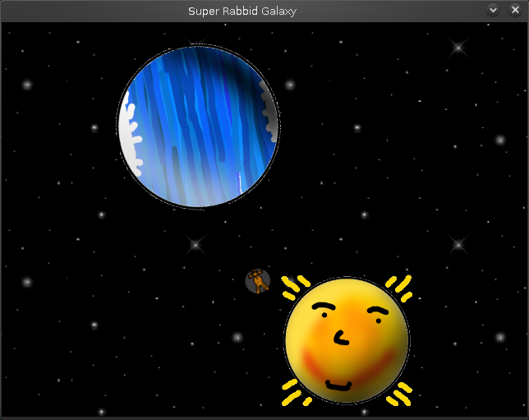Click the white cloud on the blue planet's left edge

(130, 141)
